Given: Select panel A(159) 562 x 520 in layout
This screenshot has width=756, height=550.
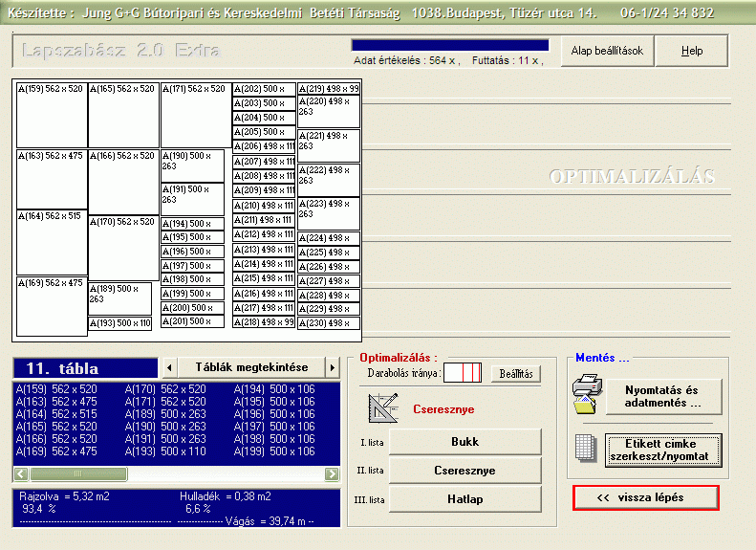Looking at the screenshot, I should [52, 116].
